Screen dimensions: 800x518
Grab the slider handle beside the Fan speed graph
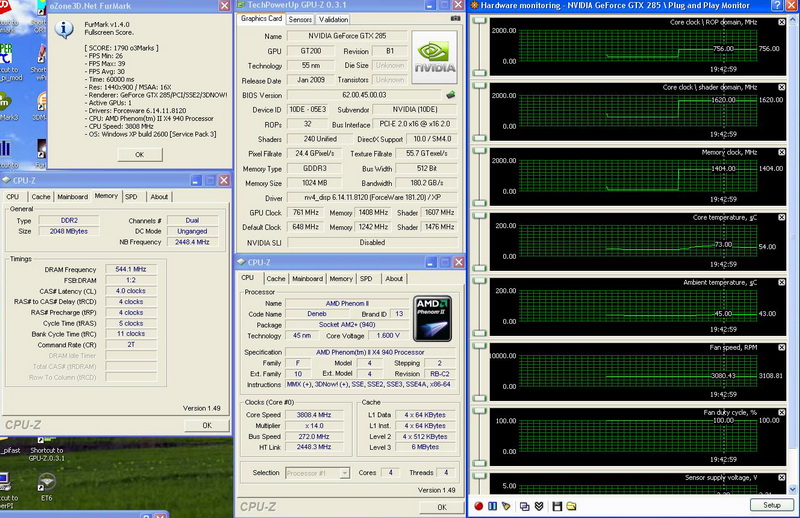click(479, 346)
